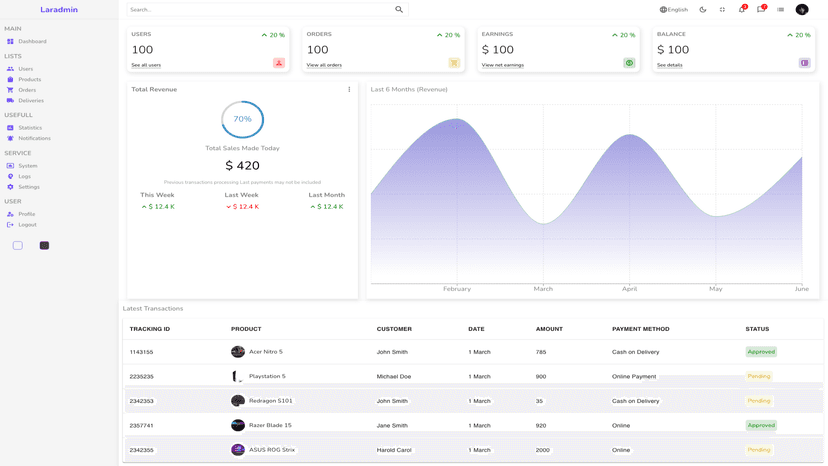Viewport: 828px width, 466px height.
Task: Select the dark theme color square
Action: pyautogui.click(x=44, y=245)
